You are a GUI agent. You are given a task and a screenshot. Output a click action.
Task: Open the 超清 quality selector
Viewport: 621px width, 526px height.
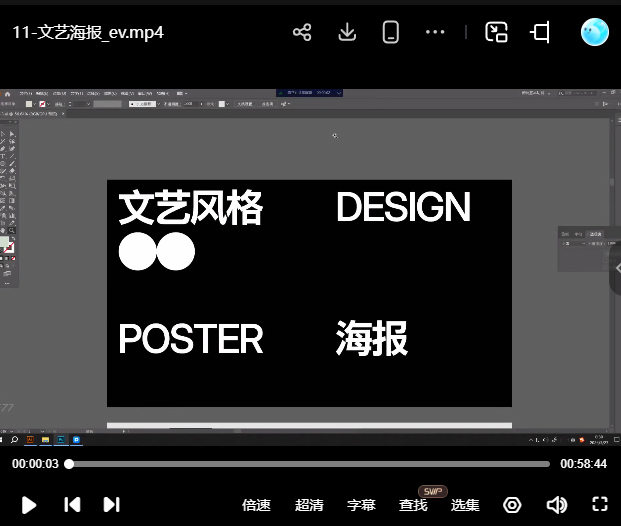coord(309,505)
